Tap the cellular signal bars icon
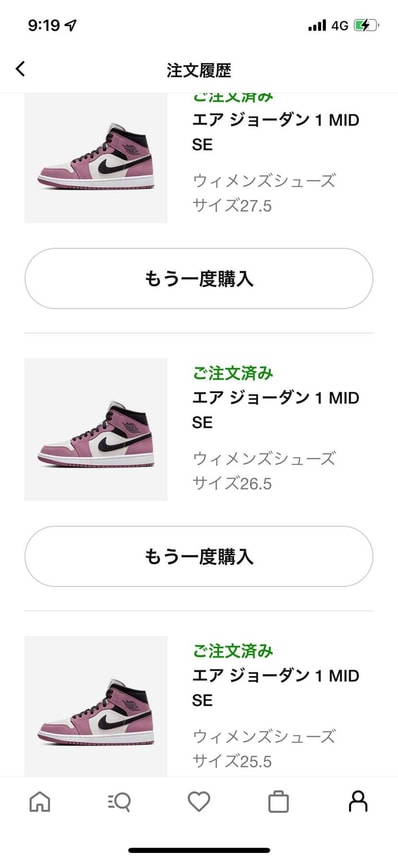This screenshot has width=398, height=861. tap(317, 25)
